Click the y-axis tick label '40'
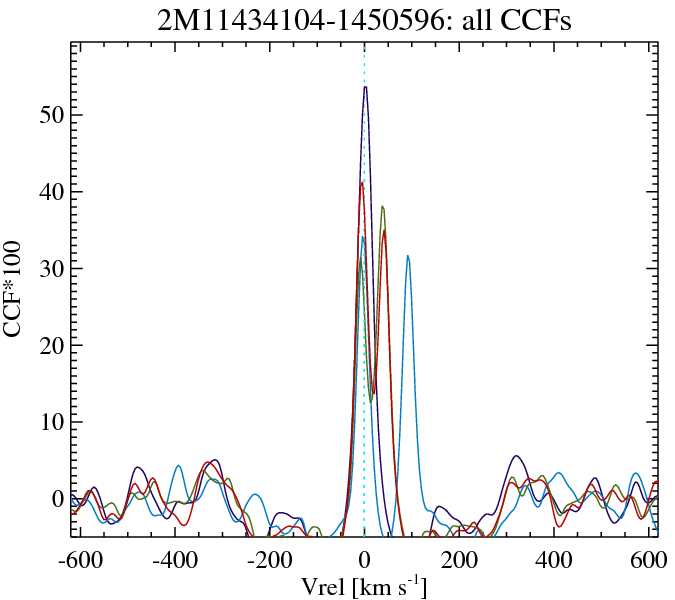 tap(49, 192)
